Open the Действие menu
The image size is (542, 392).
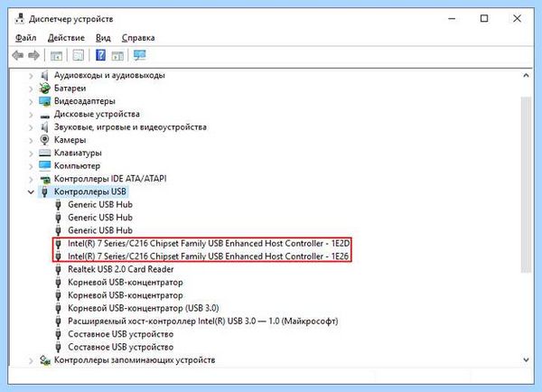click(x=66, y=38)
